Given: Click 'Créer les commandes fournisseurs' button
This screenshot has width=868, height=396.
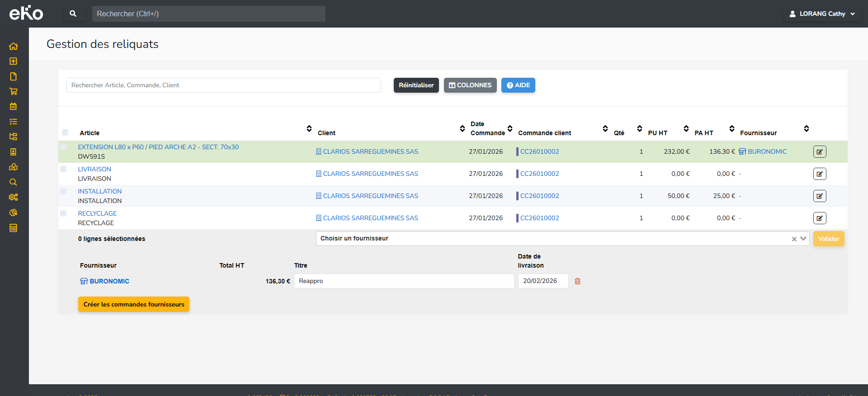Looking at the screenshot, I should [134, 304].
